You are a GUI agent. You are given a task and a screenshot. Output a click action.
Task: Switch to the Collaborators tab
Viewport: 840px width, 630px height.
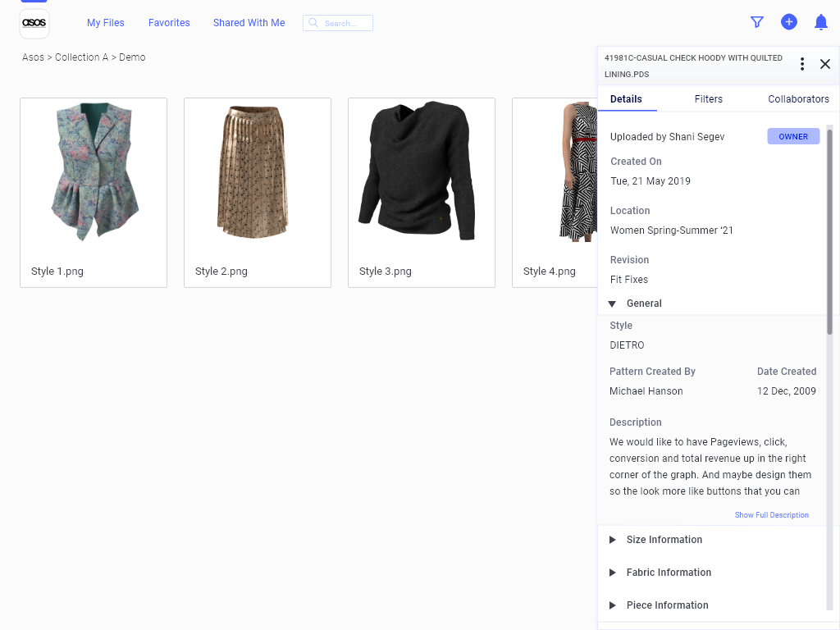tap(798, 99)
